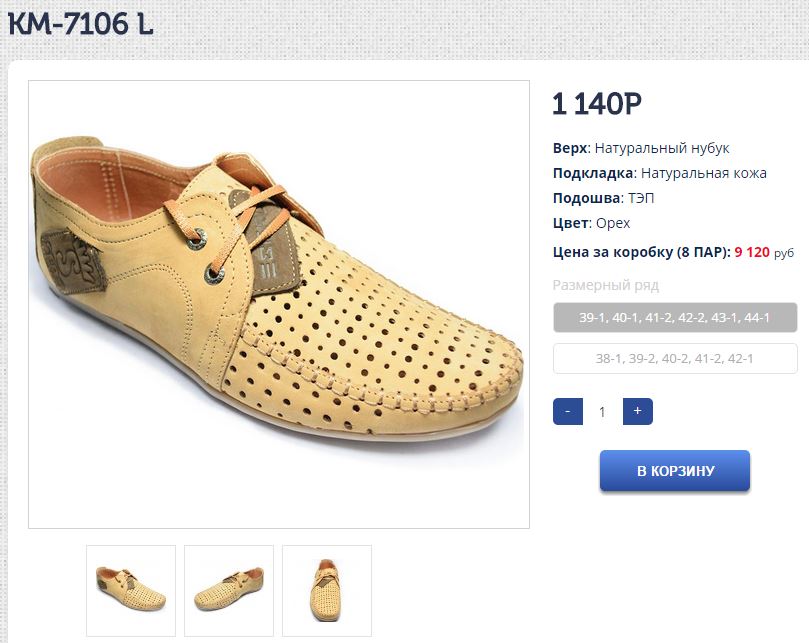This screenshot has height=643, width=809.
Task: Show the third thumbnail of the shoe's top view
Action: point(327,590)
